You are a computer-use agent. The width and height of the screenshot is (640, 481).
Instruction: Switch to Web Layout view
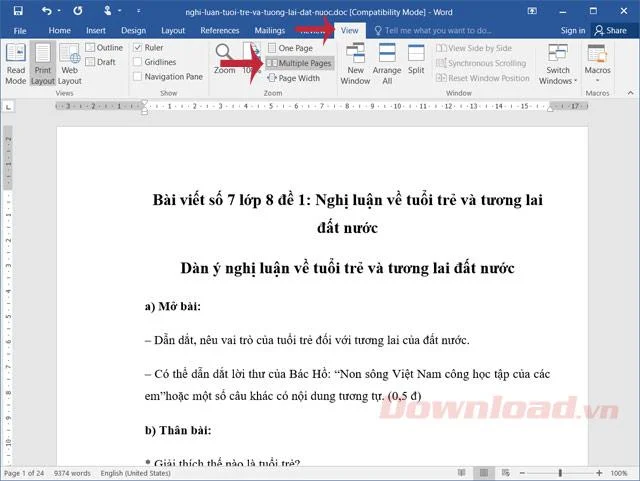click(70, 64)
